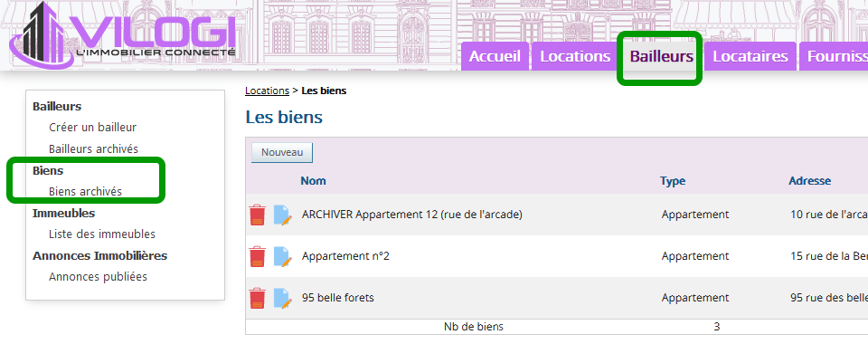Delete 95 belle forets using trash icon
This screenshot has height=344, width=868.
pos(257,298)
